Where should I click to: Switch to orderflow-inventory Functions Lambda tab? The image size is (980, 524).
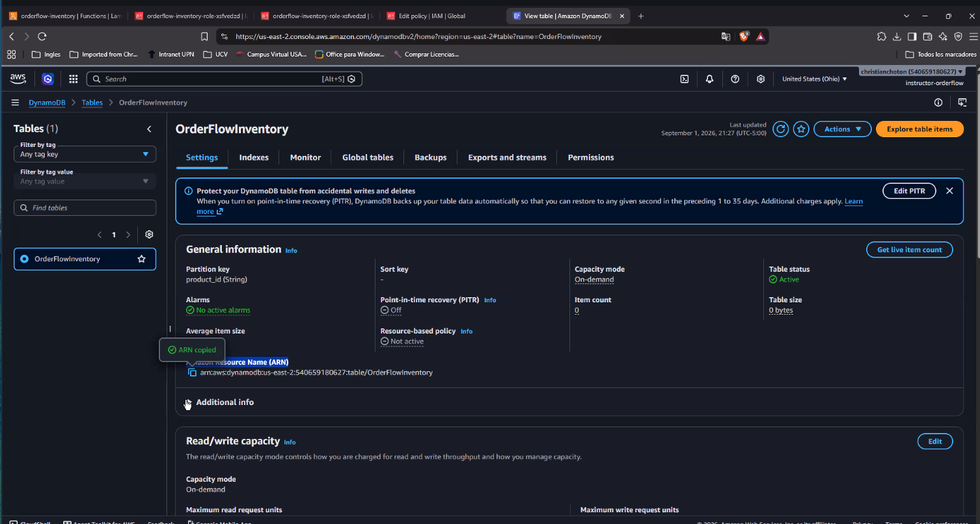click(x=65, y=16)
